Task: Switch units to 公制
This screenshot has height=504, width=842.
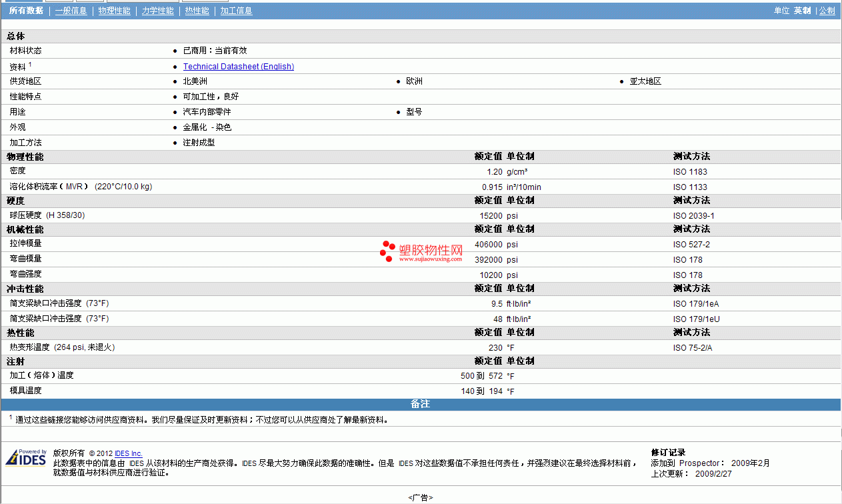Action: pos(827,11)
